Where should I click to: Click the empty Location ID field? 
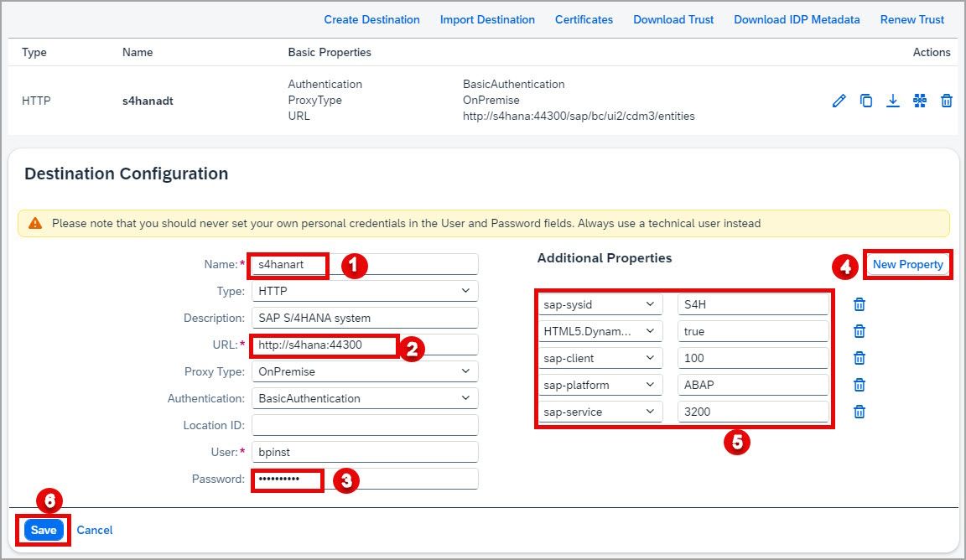[x=365, y=425]
